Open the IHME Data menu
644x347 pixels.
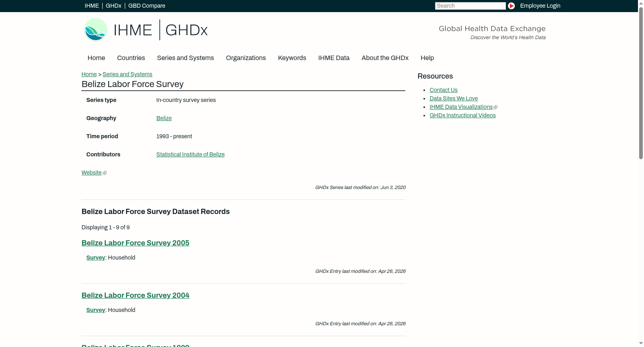pos(334,58)
